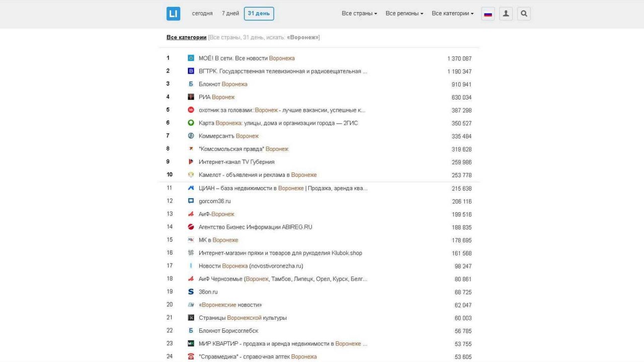This screenshot has width=644, height=362.
Task: Open Агентство Бизнес Информации ABIREG.RU link
Action: [x=256, y=227]
